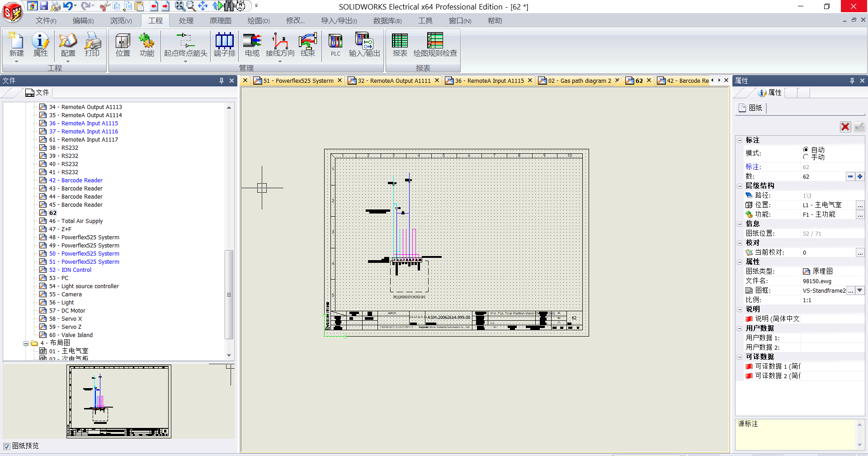Toggle 图纸预览 (Drawing preview) checkbox
The height and width of the screenshot is (456, 868).
[x=7, y=446]
